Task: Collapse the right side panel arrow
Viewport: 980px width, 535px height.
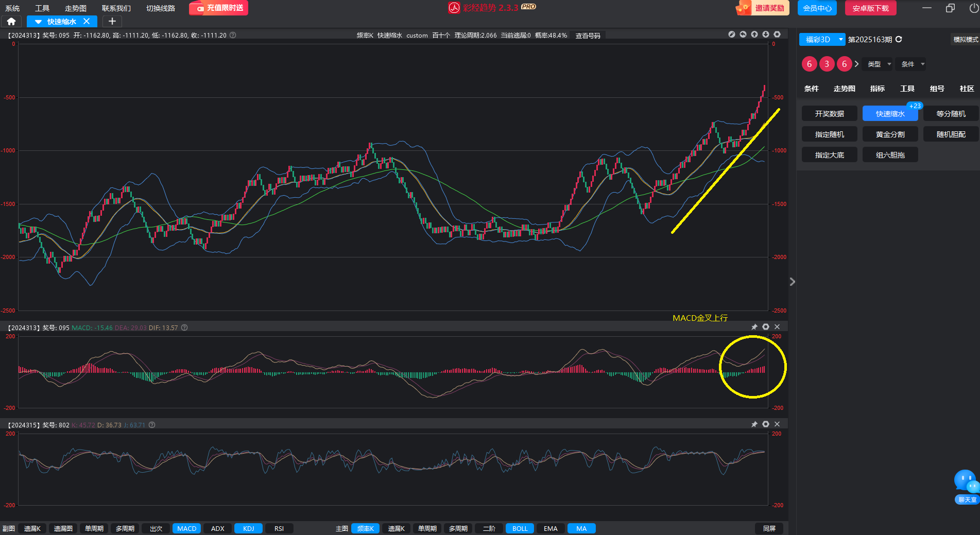Action: [x=793, y=282]
